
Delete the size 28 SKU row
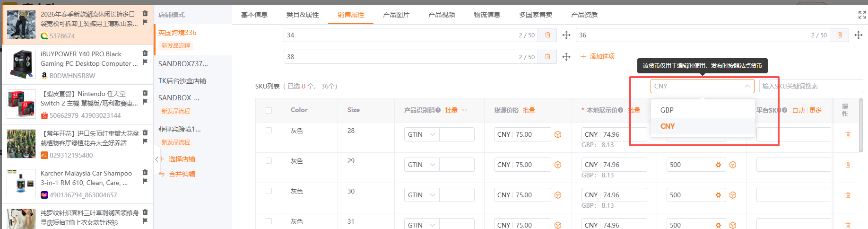point(848,134)
